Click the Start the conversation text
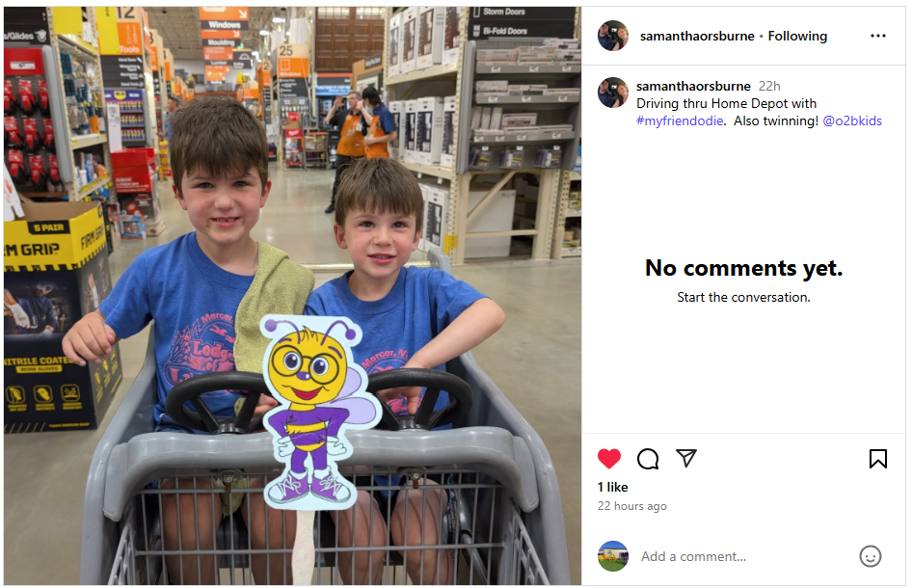The height and width of the screenshot is (588, 912). tap(743, 297)
